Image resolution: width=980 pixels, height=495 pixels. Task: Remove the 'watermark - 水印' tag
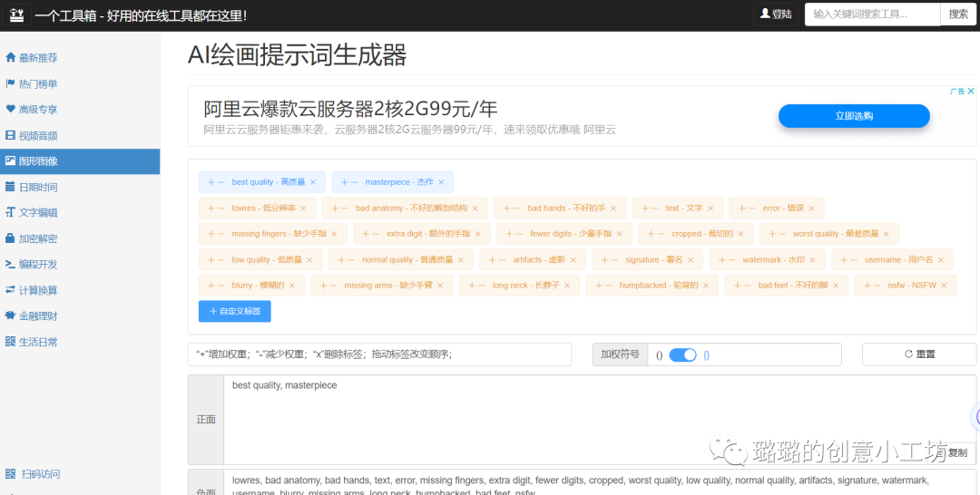click(812, 260)
